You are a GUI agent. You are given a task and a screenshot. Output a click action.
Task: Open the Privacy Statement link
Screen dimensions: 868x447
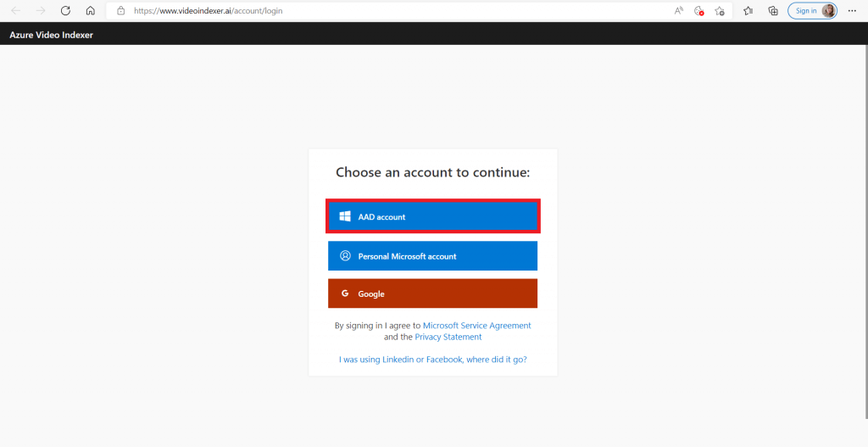[448, 337]
